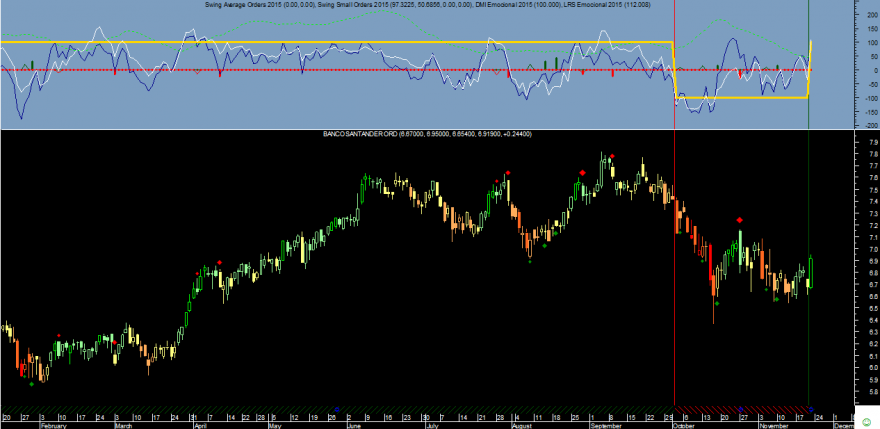880x429 pixels.
Task: Click the blue timeline marker near October 27
Action: (740, 409)
